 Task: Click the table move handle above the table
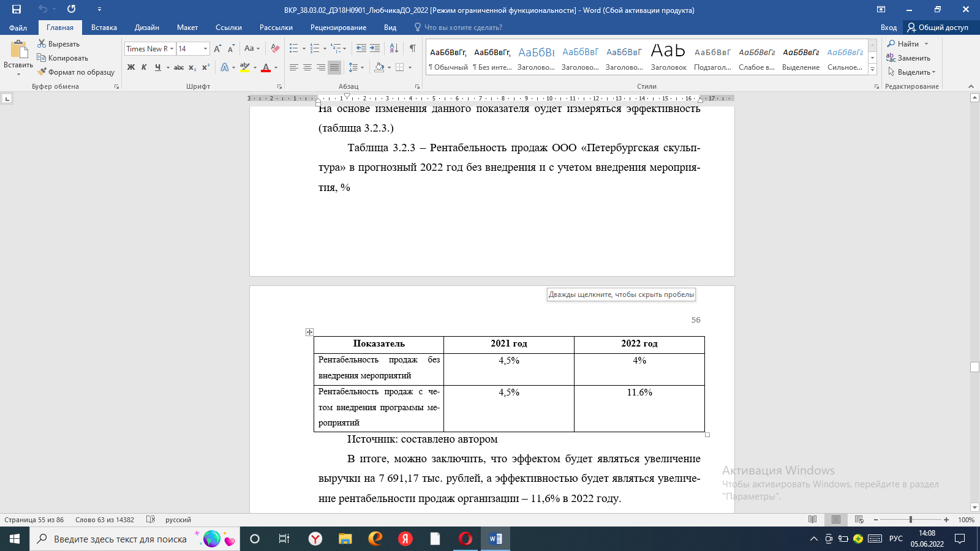point(309,332)
